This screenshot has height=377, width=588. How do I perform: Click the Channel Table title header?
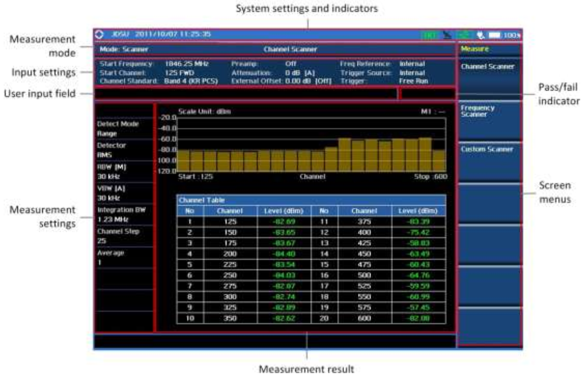point(311,200)
